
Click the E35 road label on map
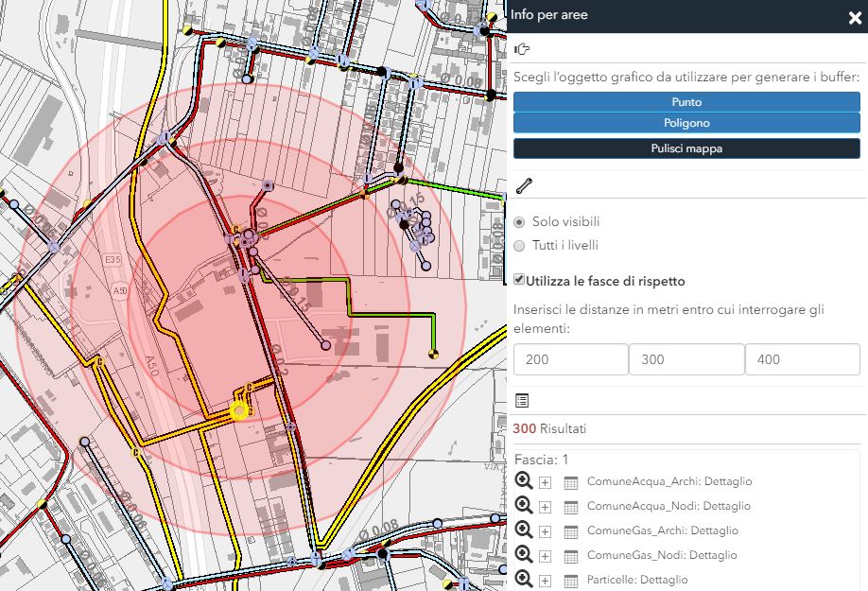[113, 259]
